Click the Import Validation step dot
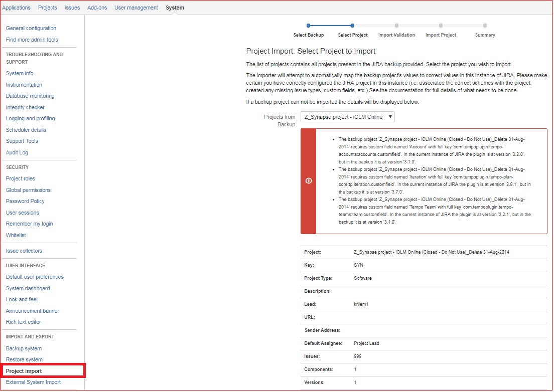554x392 pixels. point(396,26)
